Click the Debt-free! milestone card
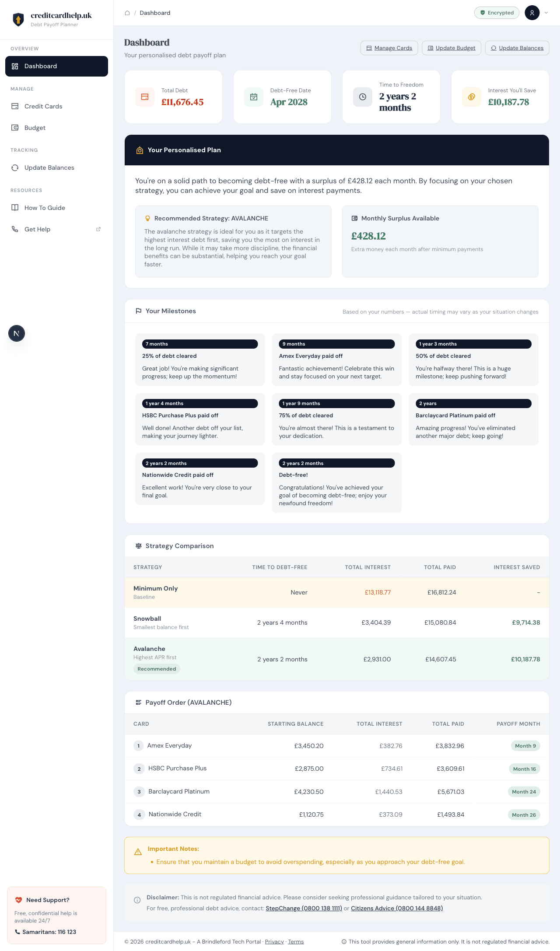This screenshot has height=951, width=560. (337, 482)
